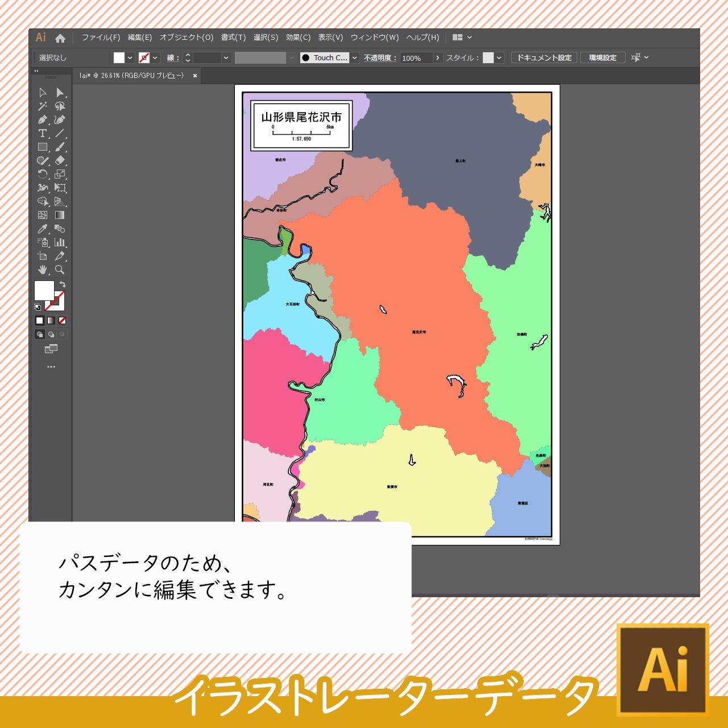Open the workspace layout switcher dropdown
The height and width of the screenshot is (728, 728).
pyautogui.click(x=462, y=38)
